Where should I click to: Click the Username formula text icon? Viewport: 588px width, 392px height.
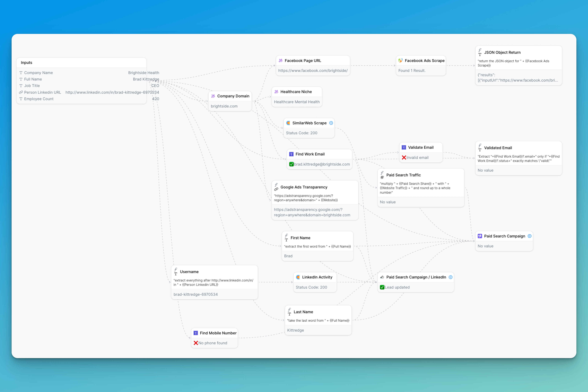point(176,272)
